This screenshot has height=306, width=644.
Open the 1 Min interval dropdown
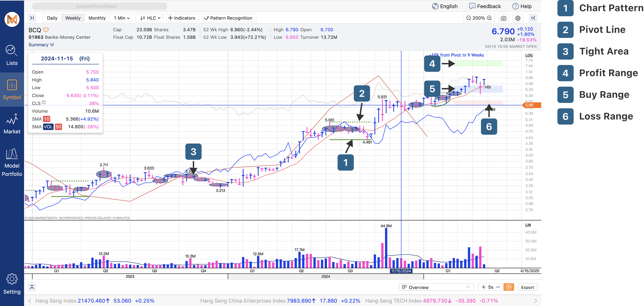(x=122, y=18)
